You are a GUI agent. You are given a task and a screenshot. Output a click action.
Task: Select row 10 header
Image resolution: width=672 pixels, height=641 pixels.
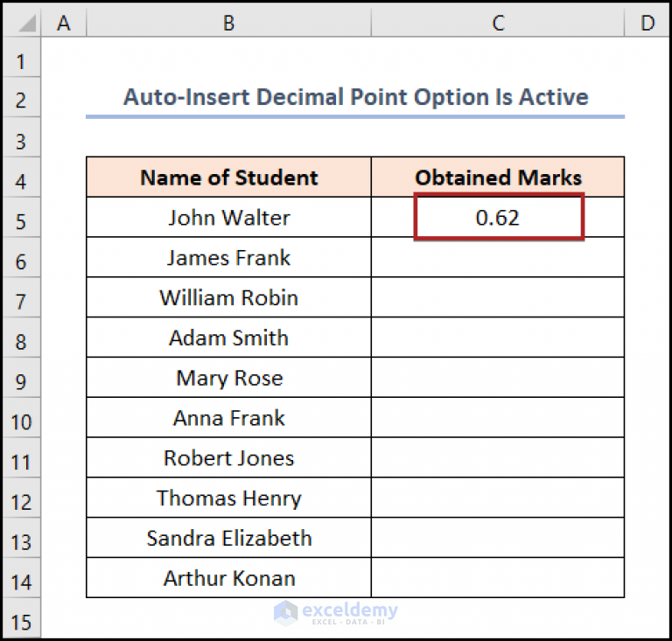pos(21,417)
